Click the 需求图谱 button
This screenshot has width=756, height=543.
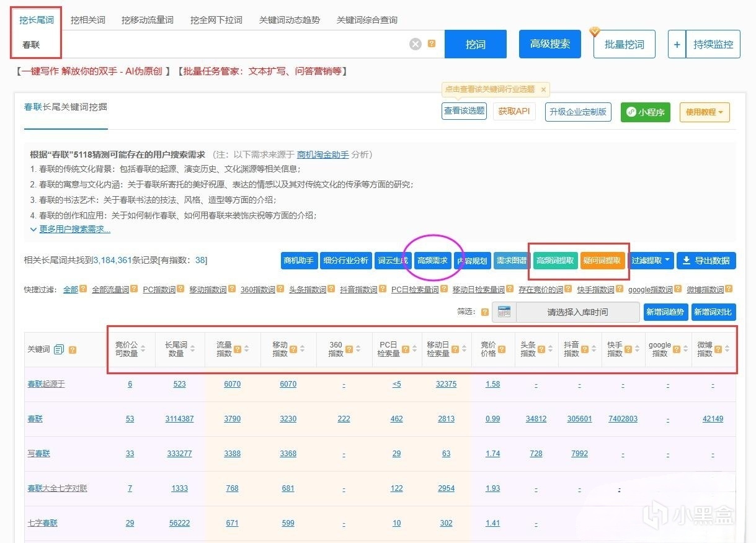512,261
